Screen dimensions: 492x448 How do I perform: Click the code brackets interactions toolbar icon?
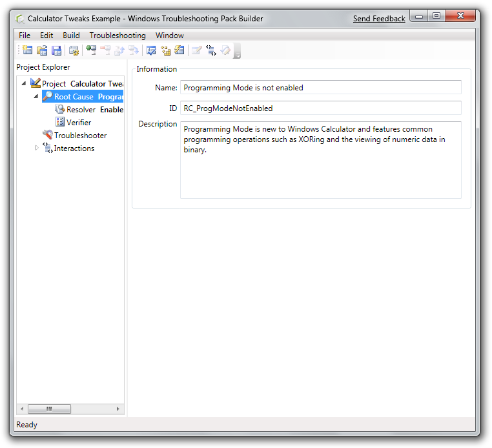211,50
